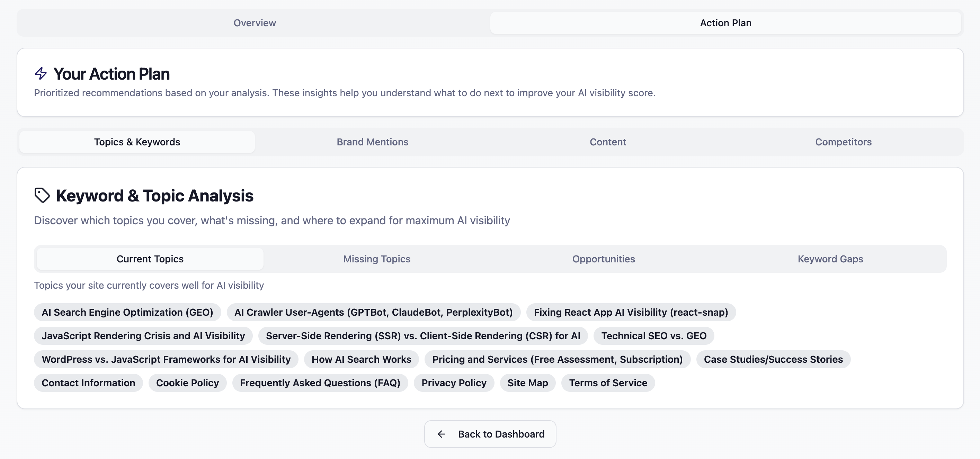
Task: View the Missing Topics list
Action: coord(377,259)
